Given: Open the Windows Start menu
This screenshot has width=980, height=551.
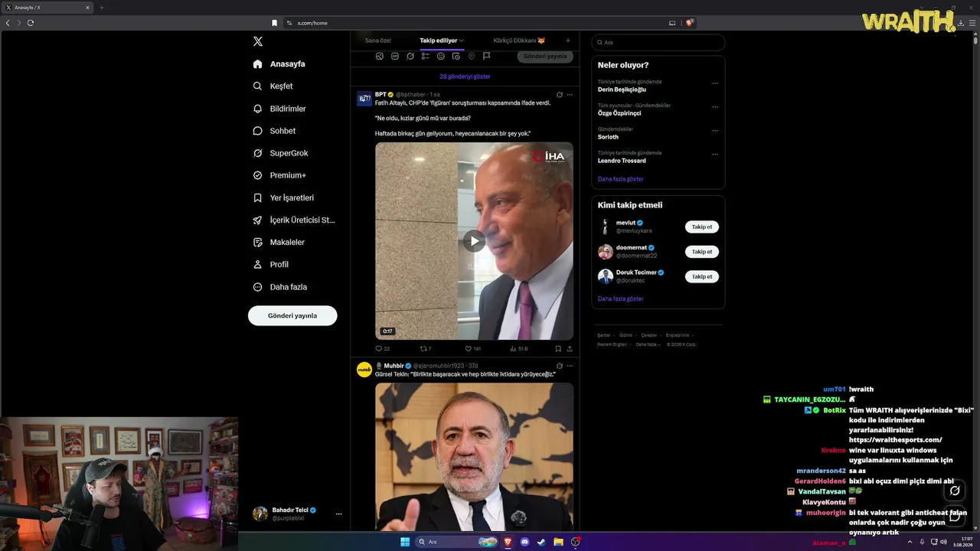Looking at the screenshot, I should pos(405,542).
